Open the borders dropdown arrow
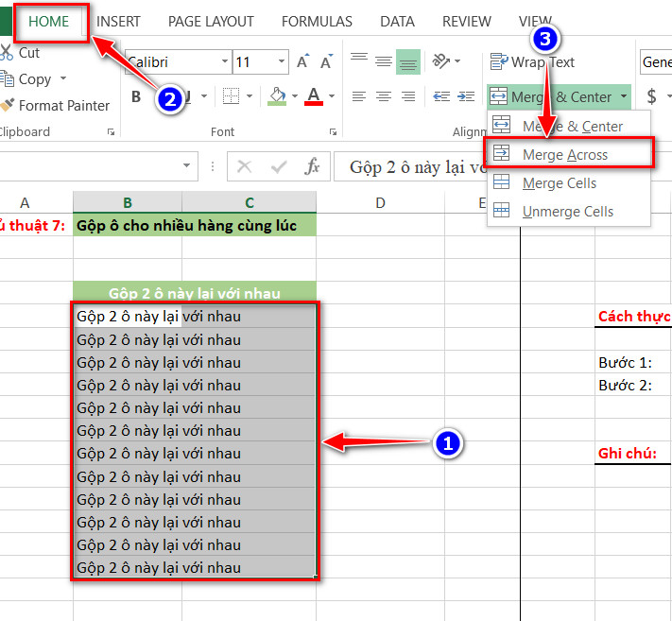This screenshot has height=621, width=672. (250, 96)
